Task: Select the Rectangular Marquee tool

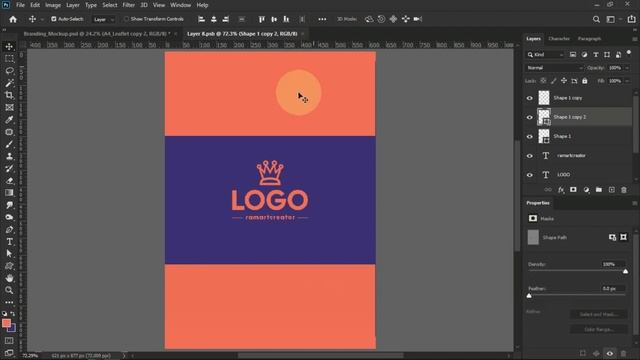Action: [9, 59]
